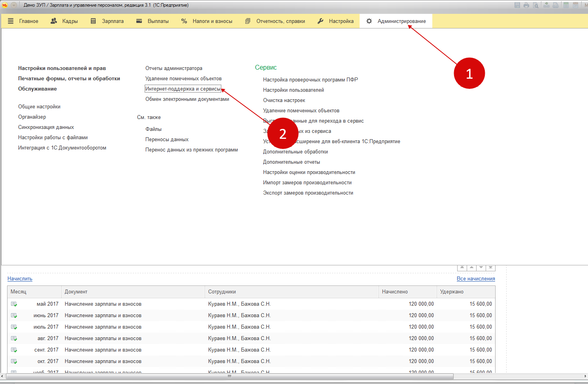Click the get-link icon with green arrow
The height and width of the screenshot is (384, 588).
(547, 5)
